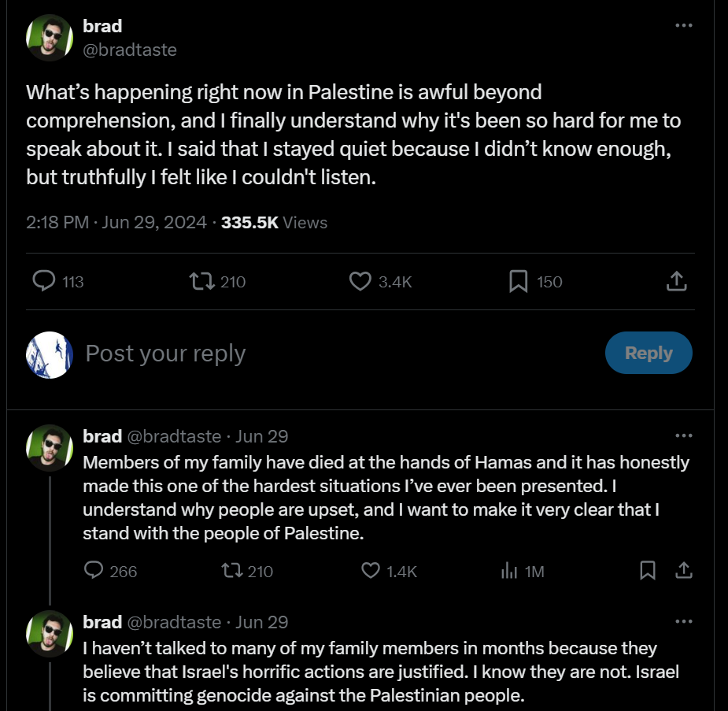
Task: Open more options on third thread tweet
Action: (683, 621)
